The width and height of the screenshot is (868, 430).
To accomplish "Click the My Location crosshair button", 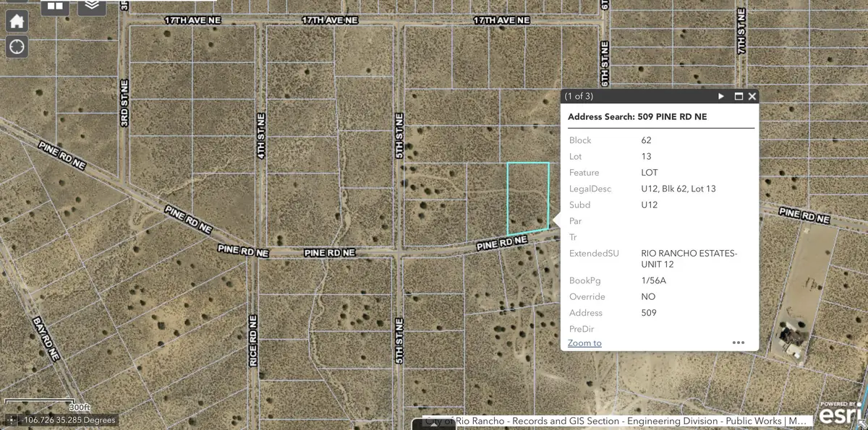I will tap(17, 47).
